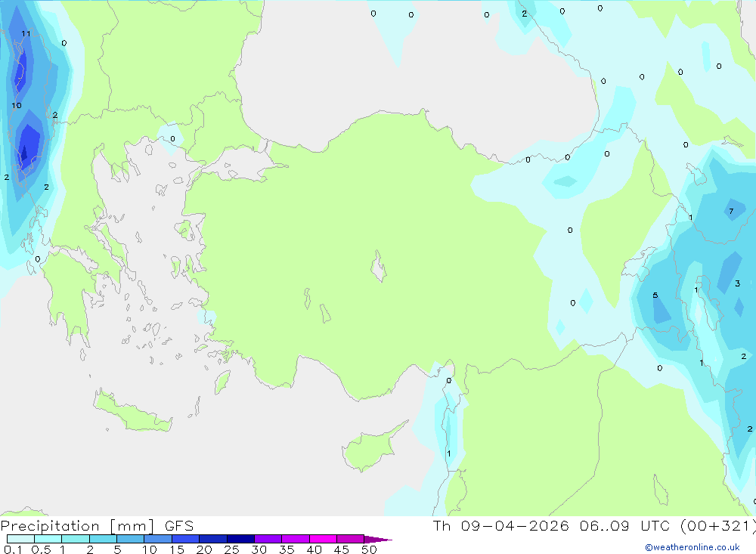
Task: Choose the 10–15 mm legend color swatch
Action: click(x=158, y=539)
